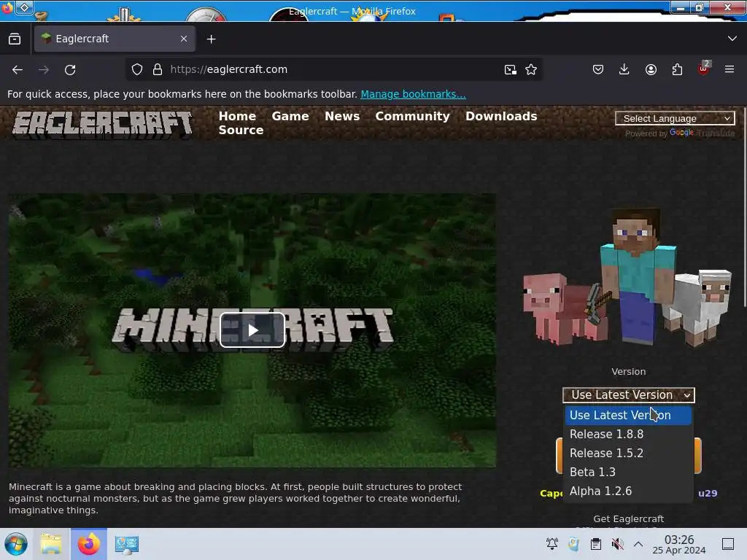Viewport: 747px width, 560px height.
Task: Open the file manager taskbar icon
Action: [51, 544]
